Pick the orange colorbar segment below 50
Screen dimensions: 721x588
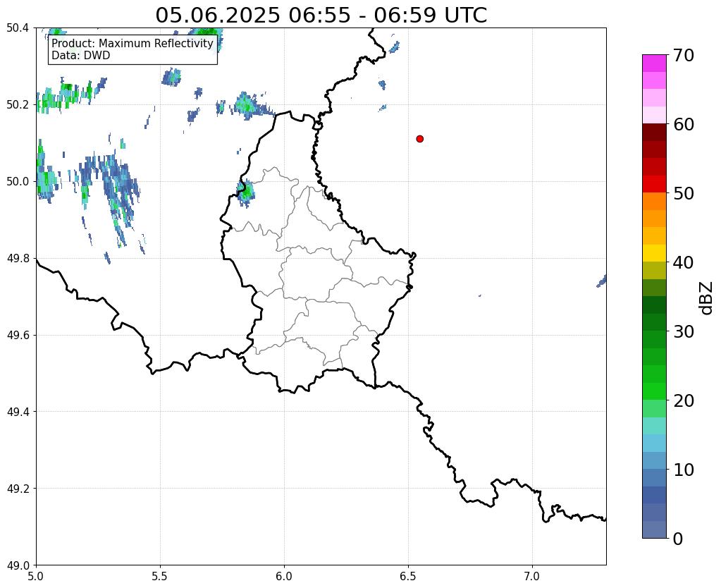654,202
